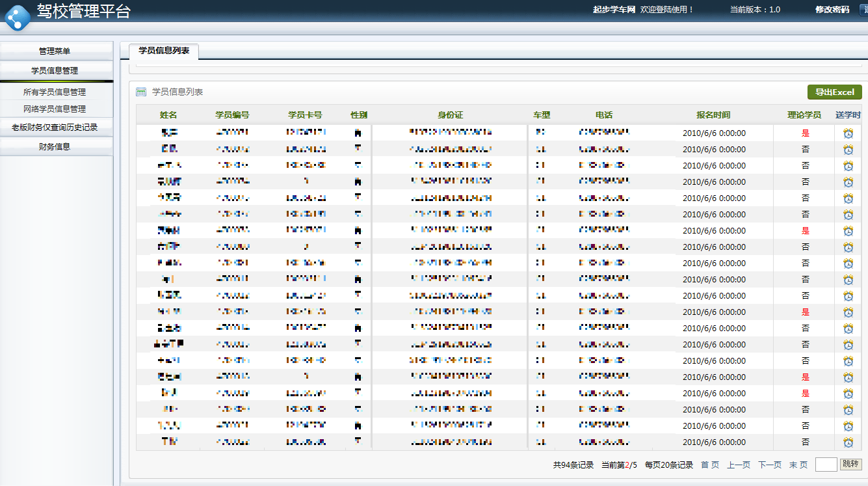Select the 学员信息列表 tab
This screenshot has width=868, height=486.
[x=164, y=51]
